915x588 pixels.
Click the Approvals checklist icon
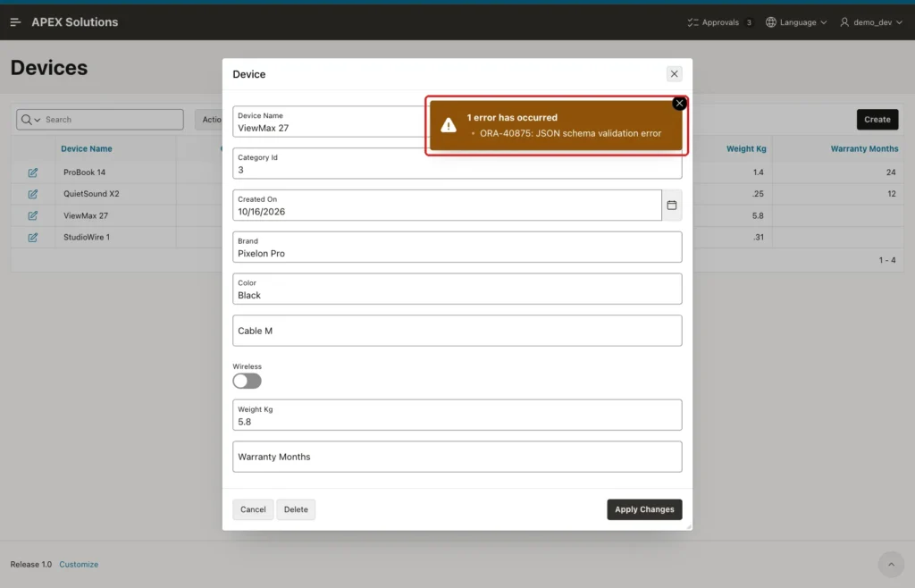(693, 22)
